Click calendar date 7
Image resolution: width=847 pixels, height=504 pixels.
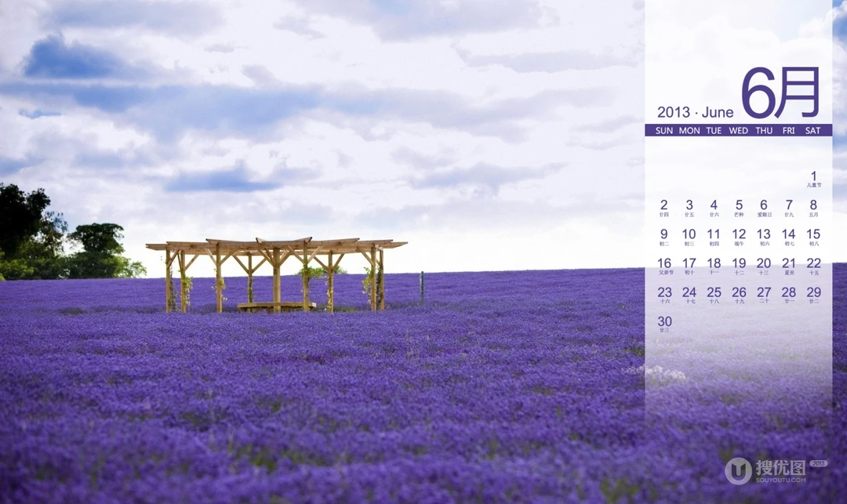[789, 208]
